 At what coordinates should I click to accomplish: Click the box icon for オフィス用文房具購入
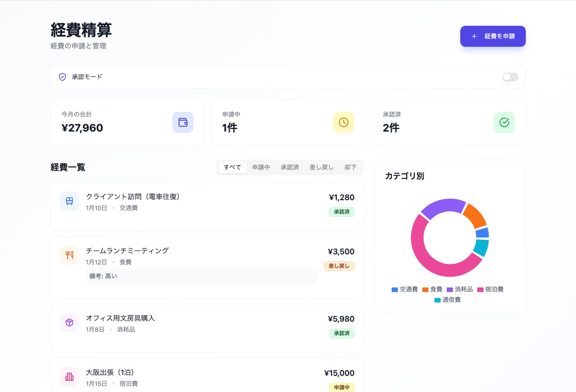tap(69, 323)
